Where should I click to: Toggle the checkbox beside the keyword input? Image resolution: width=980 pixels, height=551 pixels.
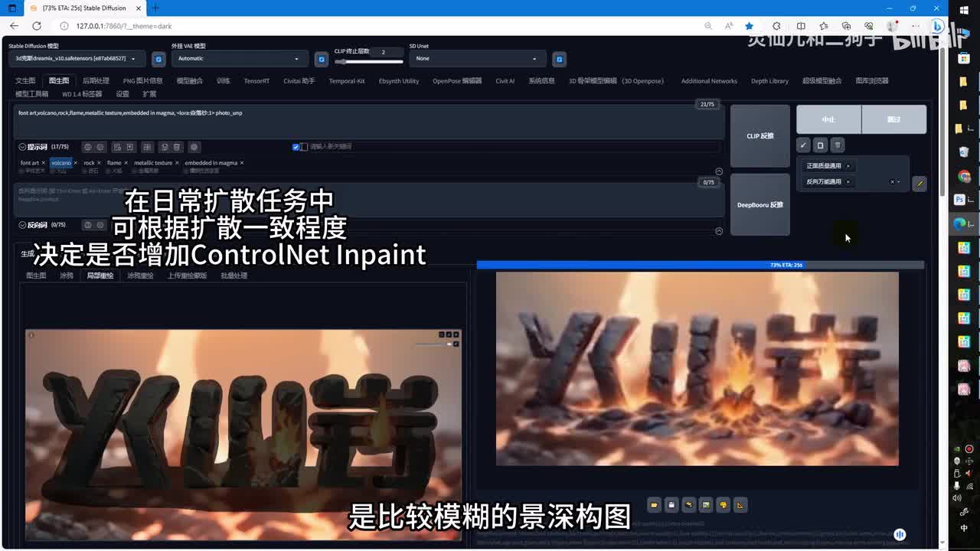point(296,147)
